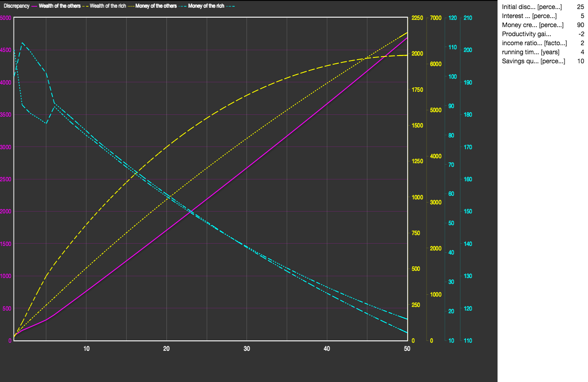Click the magenta line sample after Discrepancy
The height and width of the screenshot is (382, 588).
[34, 6]
